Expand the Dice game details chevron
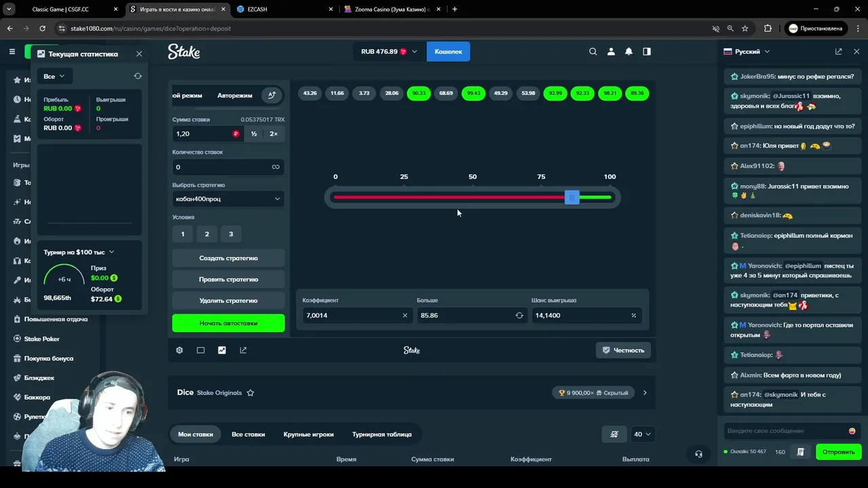The image size is (868, 488). coord(645,392)
